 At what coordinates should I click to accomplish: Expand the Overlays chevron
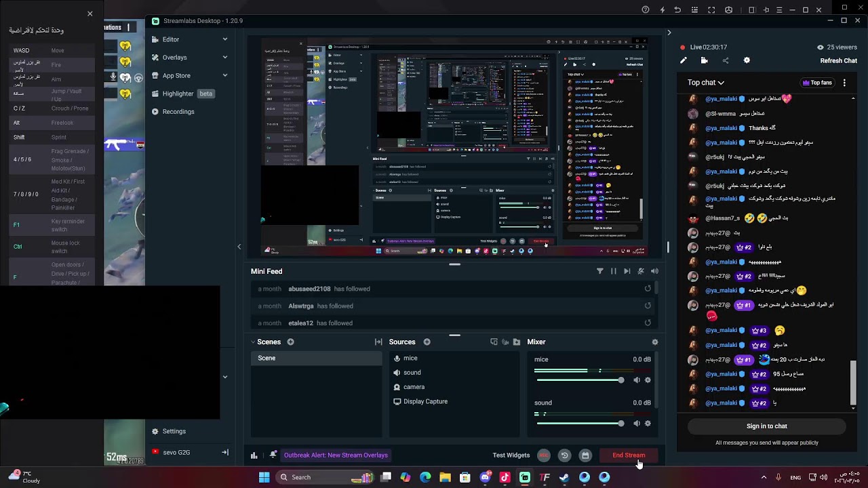coord(225,58)
